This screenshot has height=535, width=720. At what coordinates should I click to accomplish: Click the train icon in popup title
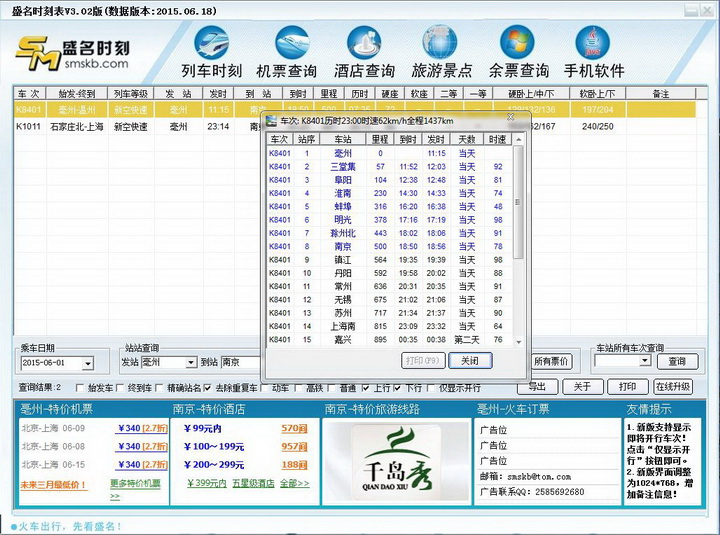tap(272, 121)
